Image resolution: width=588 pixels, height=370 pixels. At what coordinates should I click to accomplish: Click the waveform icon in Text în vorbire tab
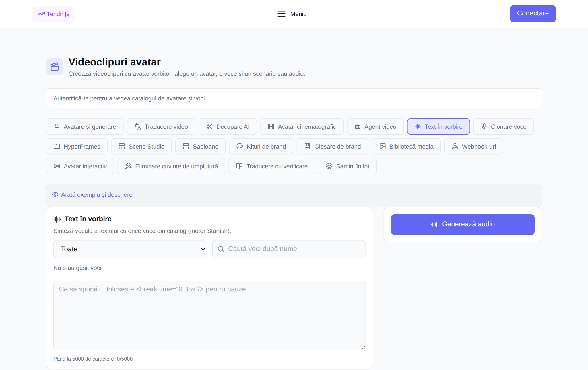coord(418,126)
